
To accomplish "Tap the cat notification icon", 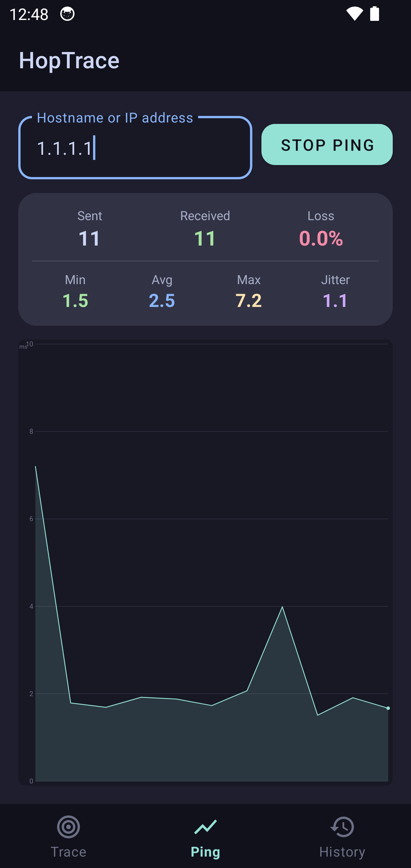I will click(67, 14).
